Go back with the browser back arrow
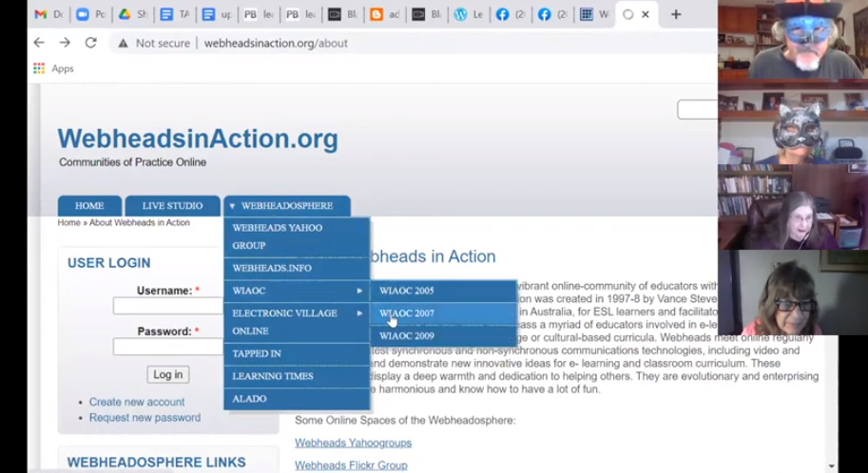 coord(39,43)
